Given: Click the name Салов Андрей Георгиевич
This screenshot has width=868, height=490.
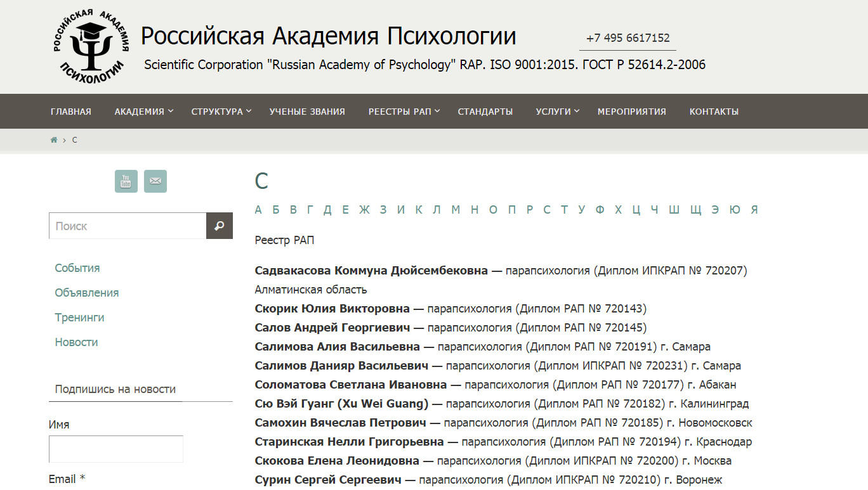Looking at the screenshot, I should 332,328.
